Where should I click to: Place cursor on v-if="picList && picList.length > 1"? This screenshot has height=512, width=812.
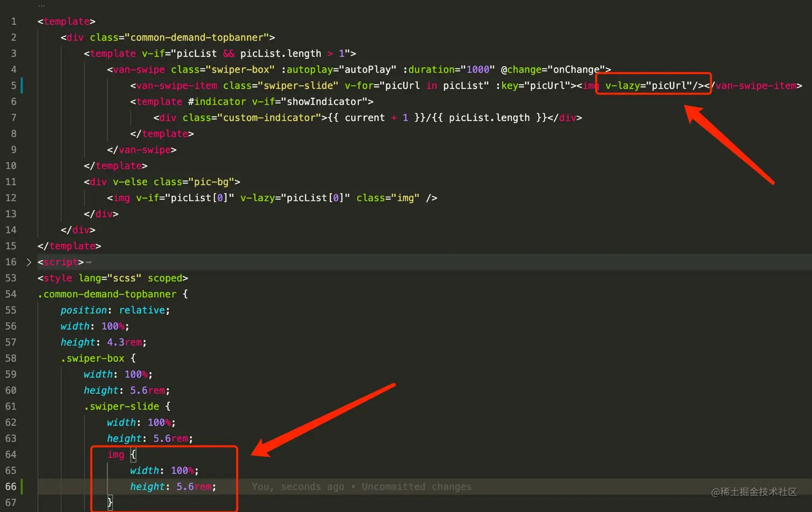[246, 54]
